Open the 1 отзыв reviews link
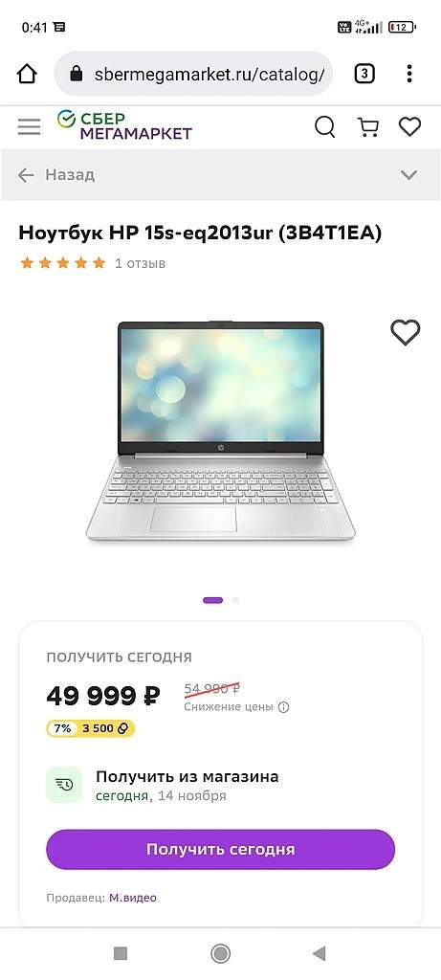Screen dimensions: 441x980 tap(140, 263)
